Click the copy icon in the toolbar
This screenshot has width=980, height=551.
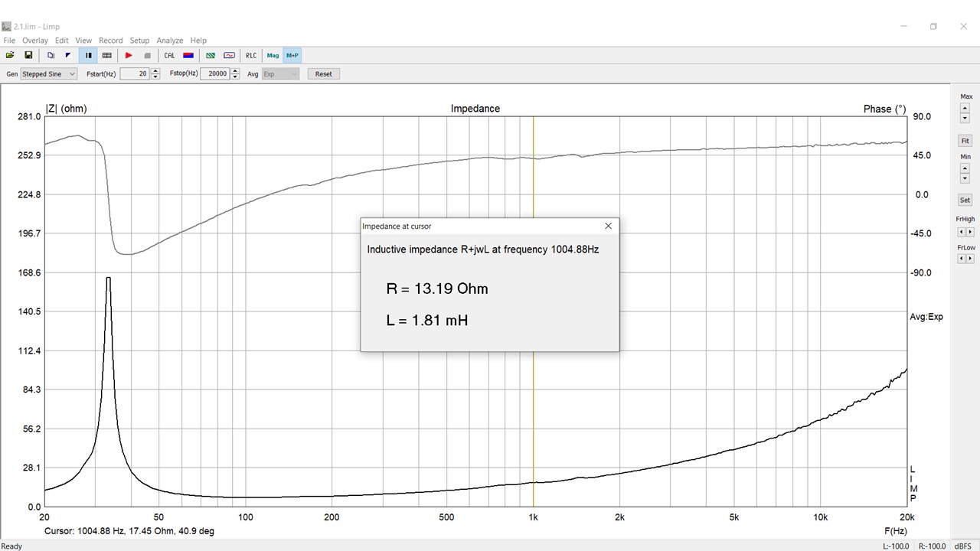click(51, 55)
